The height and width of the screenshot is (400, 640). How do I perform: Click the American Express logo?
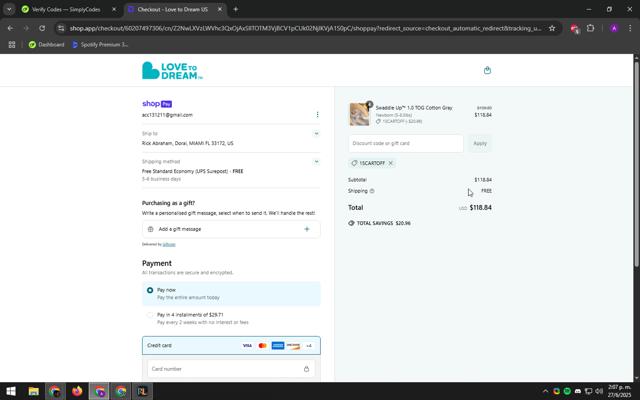coord(278,346)
